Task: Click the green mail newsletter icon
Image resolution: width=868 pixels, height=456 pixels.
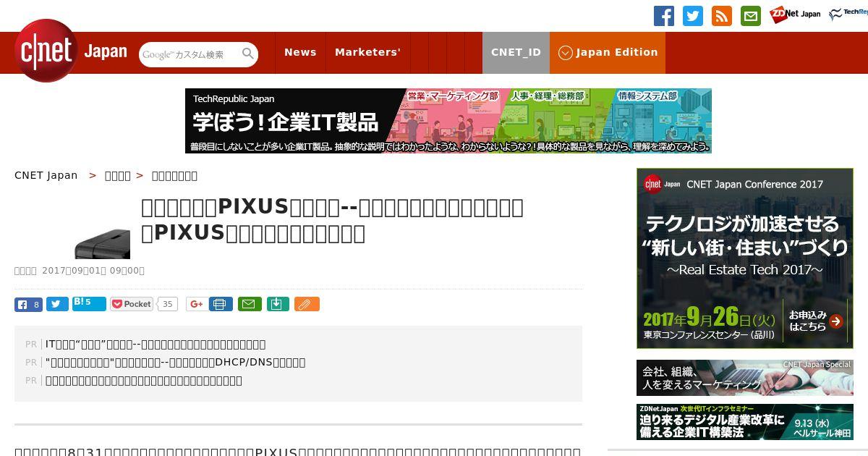Action: [751, 16]
